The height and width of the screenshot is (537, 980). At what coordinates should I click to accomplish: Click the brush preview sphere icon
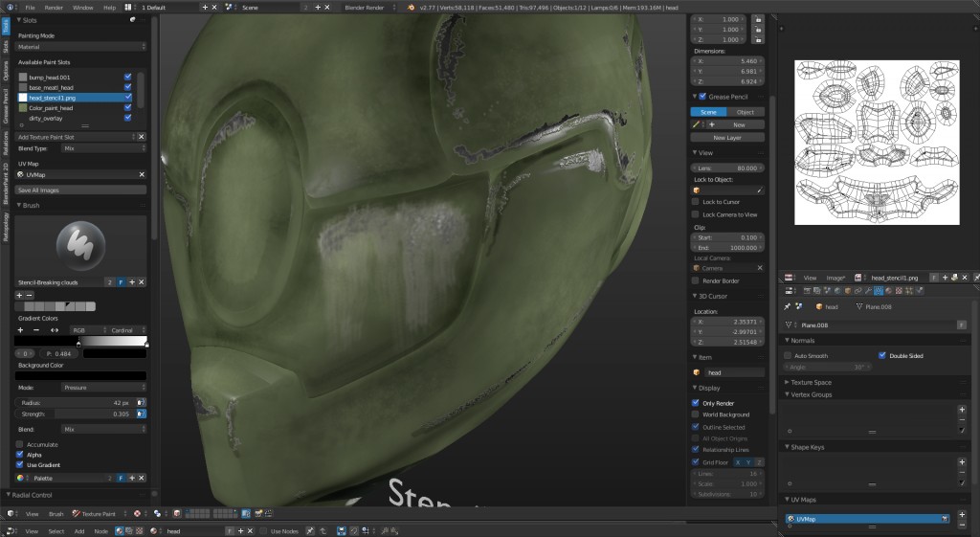click(80, 244)
